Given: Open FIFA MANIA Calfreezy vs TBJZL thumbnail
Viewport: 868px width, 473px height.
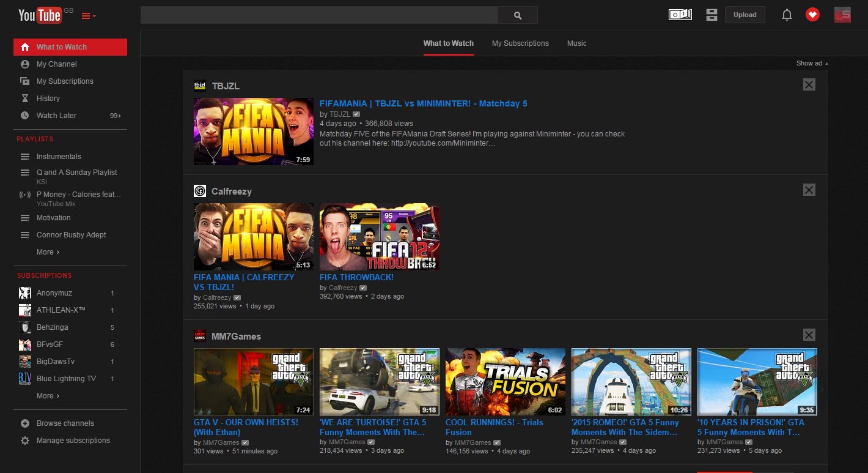Looking at the screenshot, I should [x=254, y=237].
